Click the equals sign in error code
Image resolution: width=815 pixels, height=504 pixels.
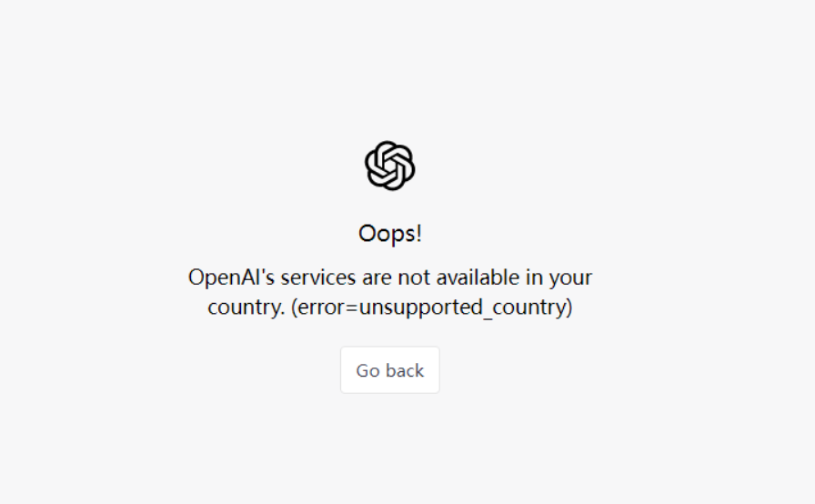(352, 308)
